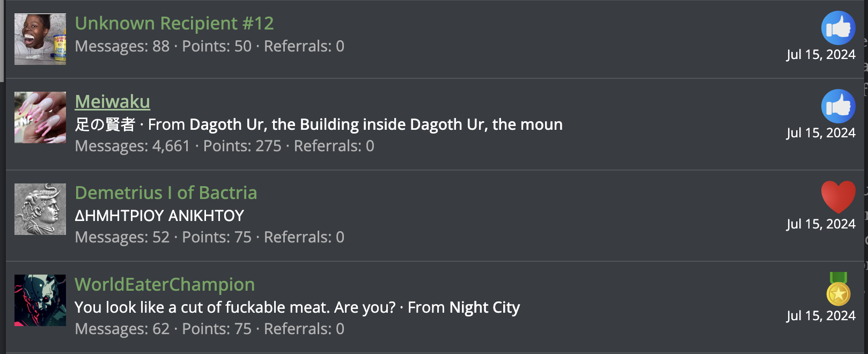Click the reaction date for Unknown Recipient #12
The width and height of the screenshot is (868, 354).
[821, 55]
